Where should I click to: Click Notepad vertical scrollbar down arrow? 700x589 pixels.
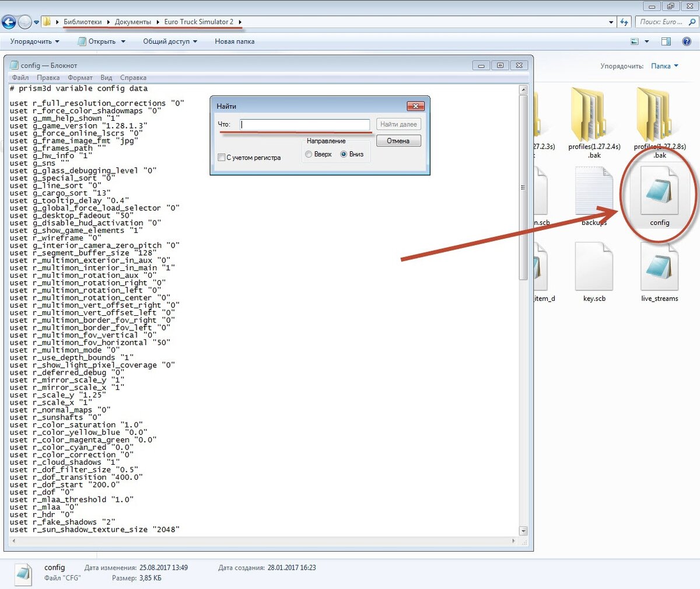pos(523,531)
